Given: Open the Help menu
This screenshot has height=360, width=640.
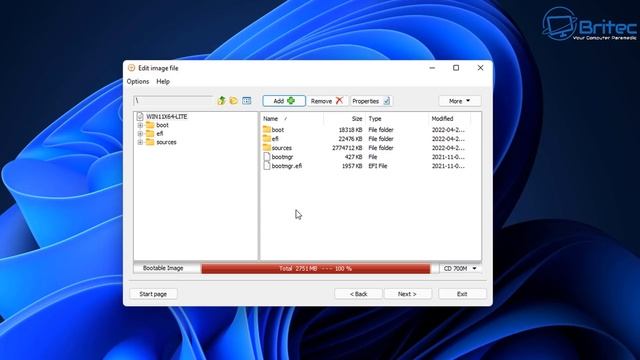Looking at the screenshot, I should pos(163,81).
